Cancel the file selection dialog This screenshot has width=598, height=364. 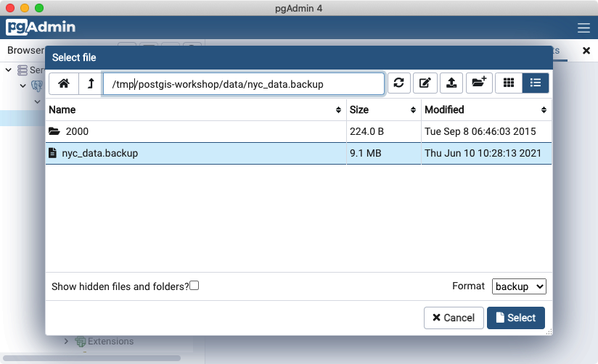454,318
